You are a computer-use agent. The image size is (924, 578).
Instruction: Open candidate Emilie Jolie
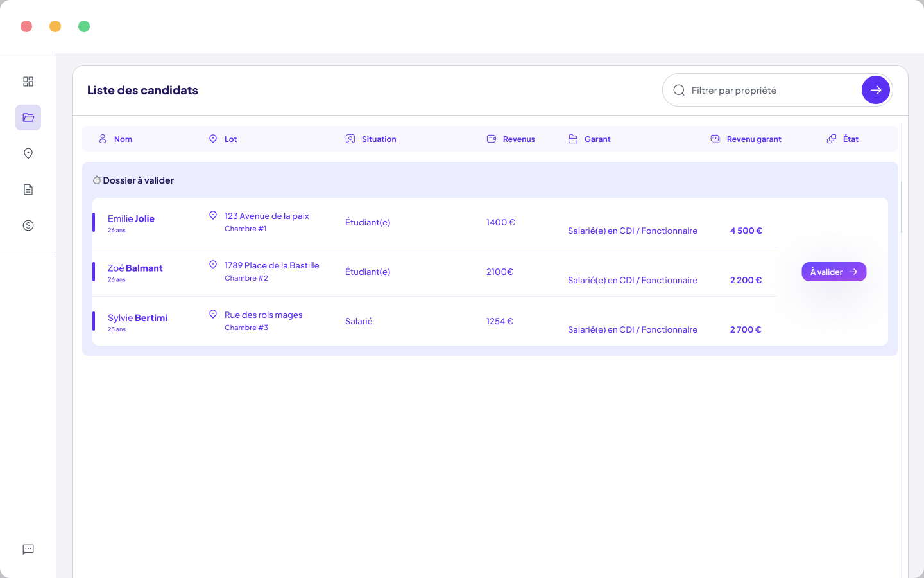click(x=131, y=219)
